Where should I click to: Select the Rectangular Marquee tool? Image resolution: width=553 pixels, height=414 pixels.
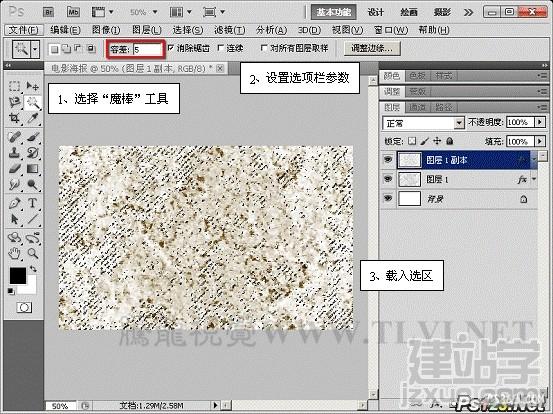(x=14, y=86)
